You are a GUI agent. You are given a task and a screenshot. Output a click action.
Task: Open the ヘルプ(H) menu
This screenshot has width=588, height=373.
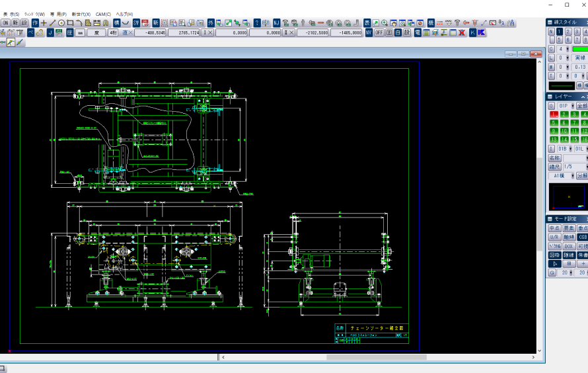[124, 14]
